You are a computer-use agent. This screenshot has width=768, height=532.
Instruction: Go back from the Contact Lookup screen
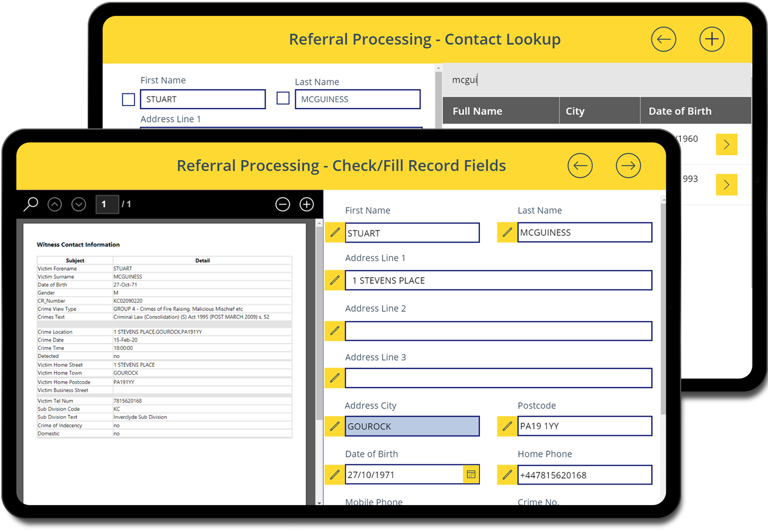coord(663,39)
